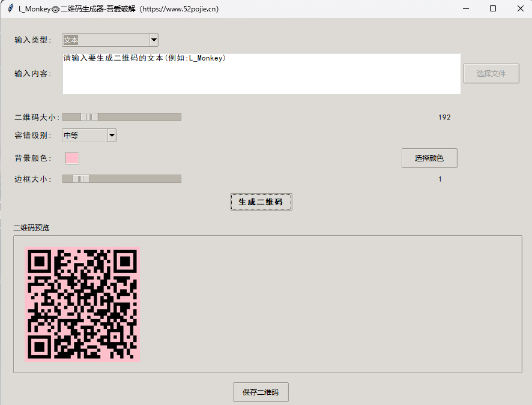Click the border size value 1

click(440, 179)
